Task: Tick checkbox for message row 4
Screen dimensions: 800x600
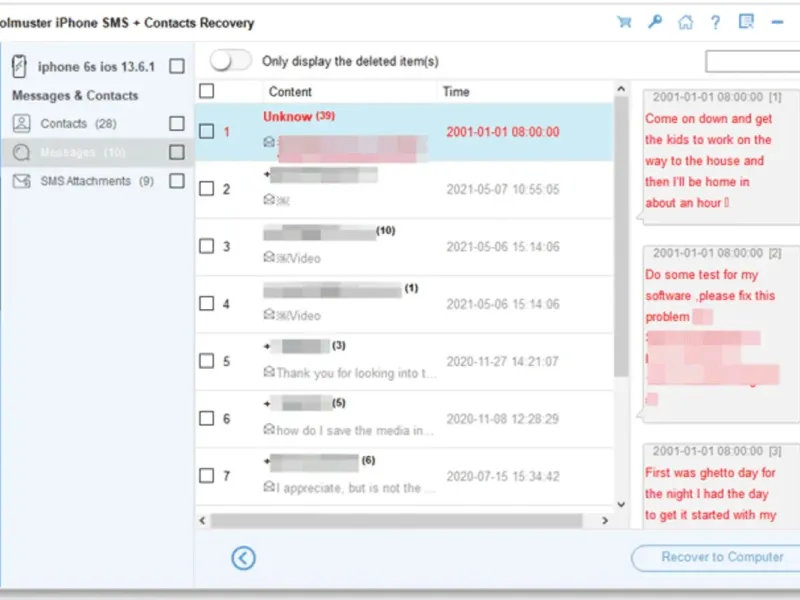Action: pyautogui.click(x=207, y=304)
